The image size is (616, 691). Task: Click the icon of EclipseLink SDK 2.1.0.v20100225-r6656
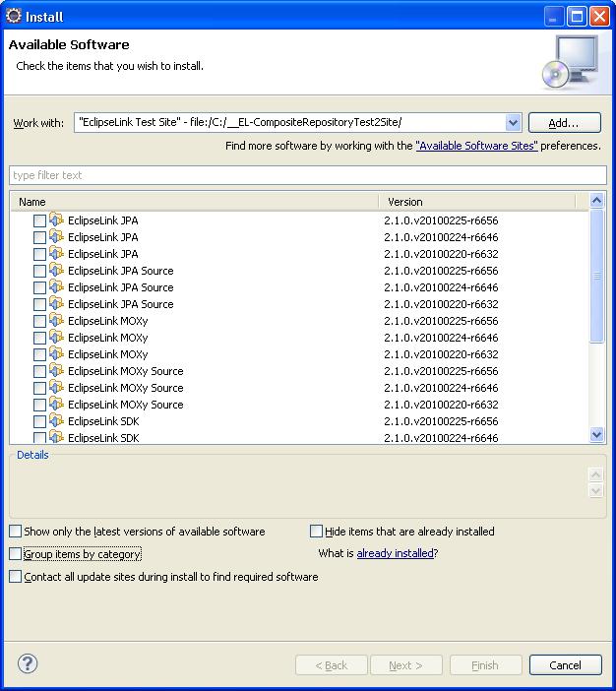(x=56, y=420)
